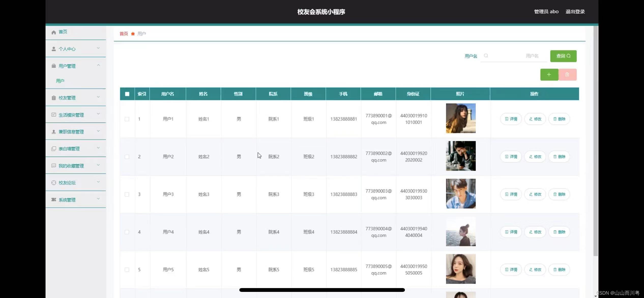Expand the 校友管理 menu chevron
The width and height of the screenshot is (644, 298).
pos(98,97)
